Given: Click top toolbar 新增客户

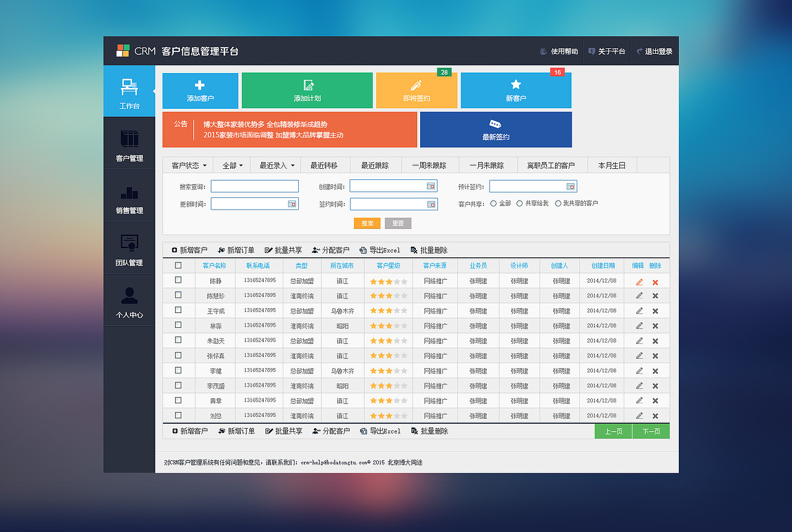Looking at the screenshot, I should point(189,251).
